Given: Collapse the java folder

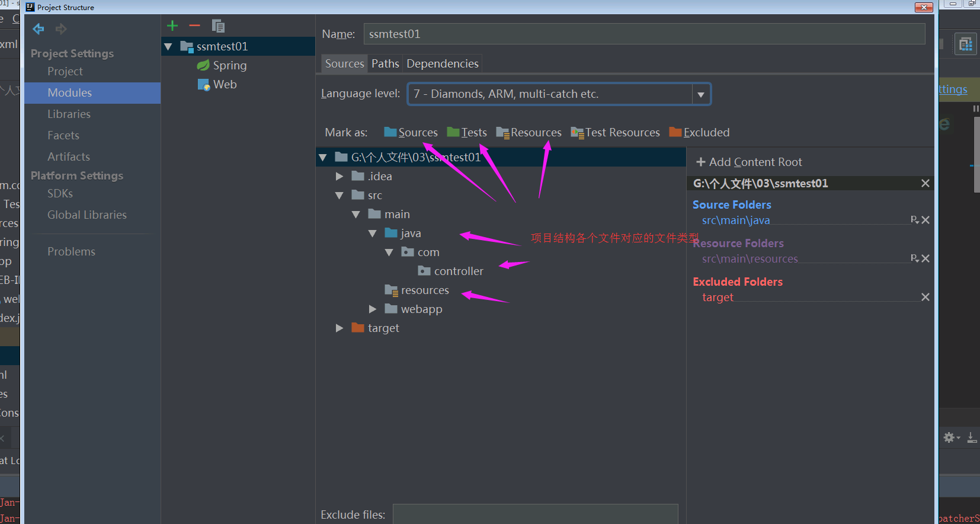Looking at the screenshot, I should (x=373, y=233).
